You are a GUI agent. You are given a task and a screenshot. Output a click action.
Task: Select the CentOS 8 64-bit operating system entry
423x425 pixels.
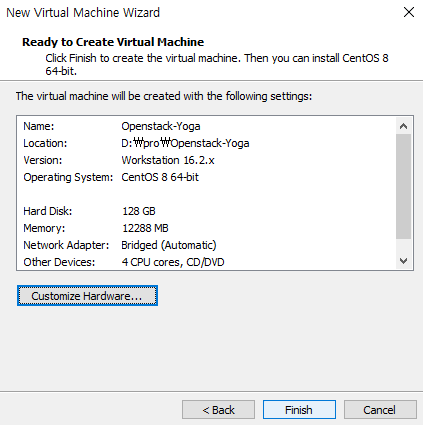click(x=160, y=177)
